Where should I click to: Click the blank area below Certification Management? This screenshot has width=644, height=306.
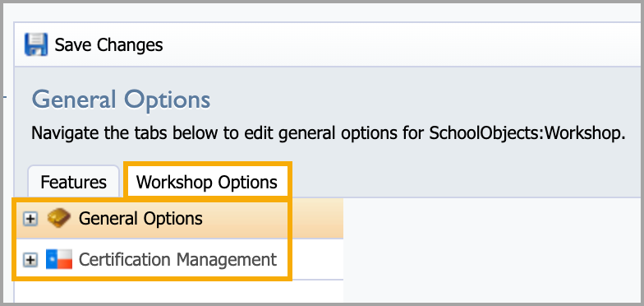(179, 292)
